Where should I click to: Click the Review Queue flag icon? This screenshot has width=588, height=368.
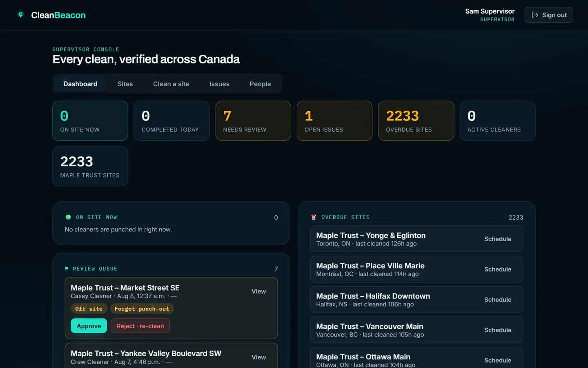(x=67, y=269)
